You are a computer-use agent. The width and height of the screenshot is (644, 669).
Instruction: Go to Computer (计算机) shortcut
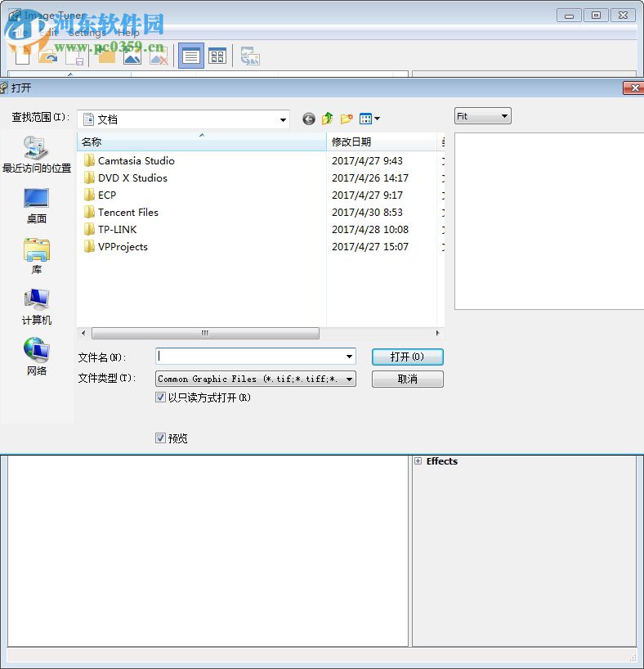[x=37, y=308]
